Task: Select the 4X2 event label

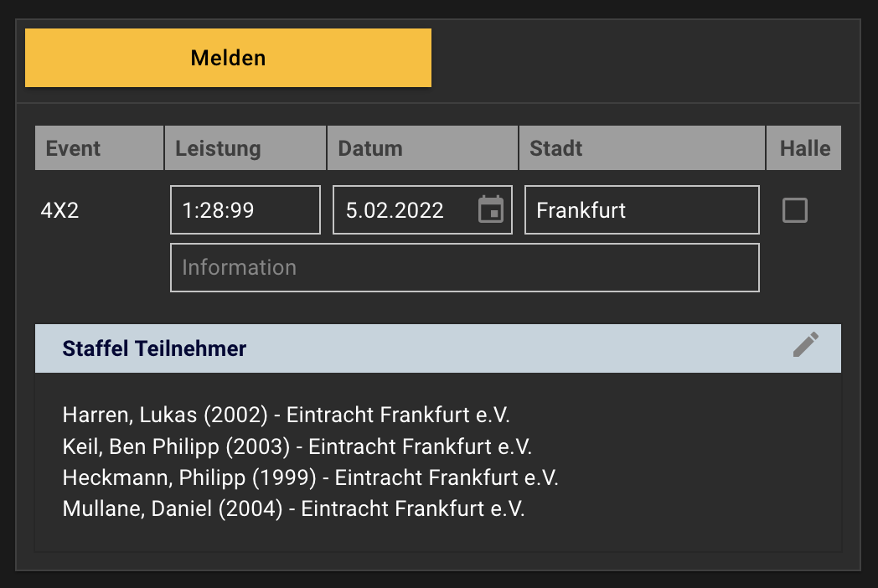Action: click(60, 210)
